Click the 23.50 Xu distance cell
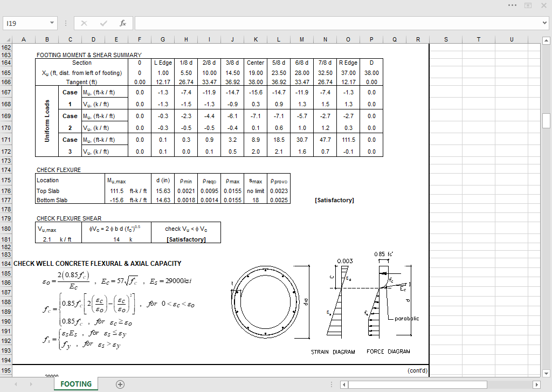552x392 pixels. pyautogui.click(x=279, y=73)
